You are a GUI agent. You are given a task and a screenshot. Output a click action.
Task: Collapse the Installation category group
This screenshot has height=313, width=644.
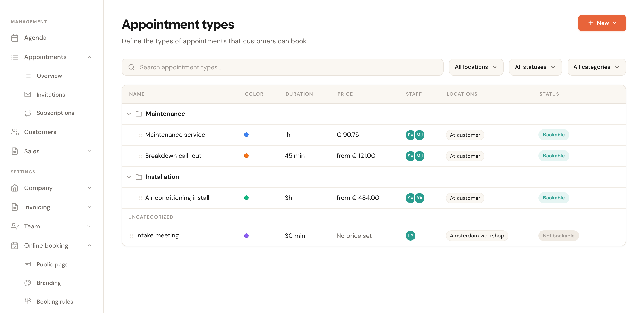(x=129, y=177)
